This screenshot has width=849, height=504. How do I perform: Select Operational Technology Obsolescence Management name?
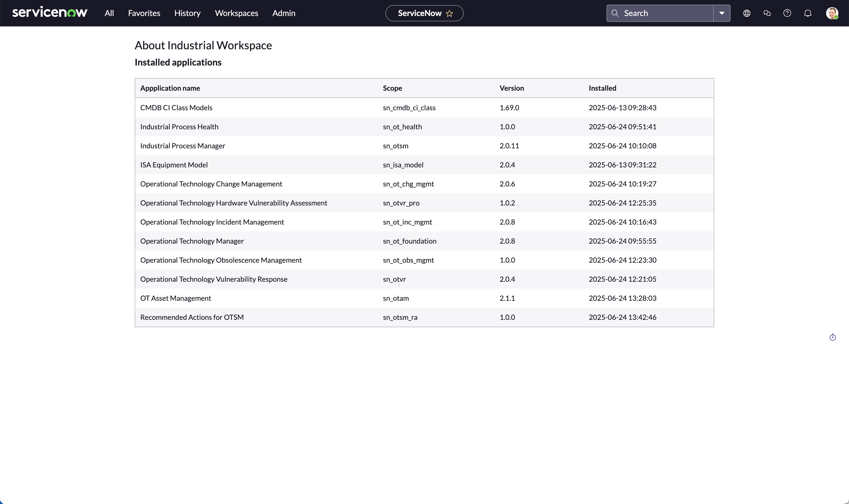pos(221,260)
